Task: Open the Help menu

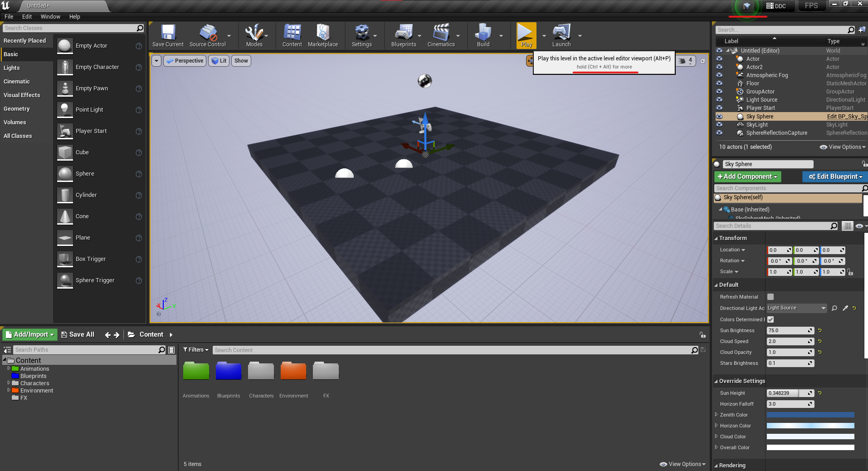Action: [75, 17]
